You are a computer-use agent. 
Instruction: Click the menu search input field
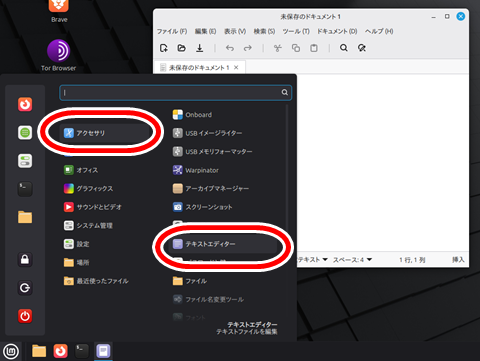click(x=175, y=92)
